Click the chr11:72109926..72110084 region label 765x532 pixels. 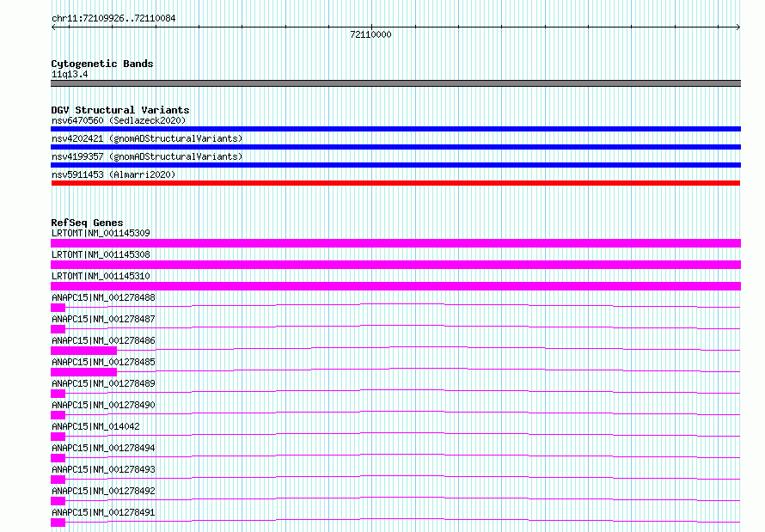pos(113,19)
